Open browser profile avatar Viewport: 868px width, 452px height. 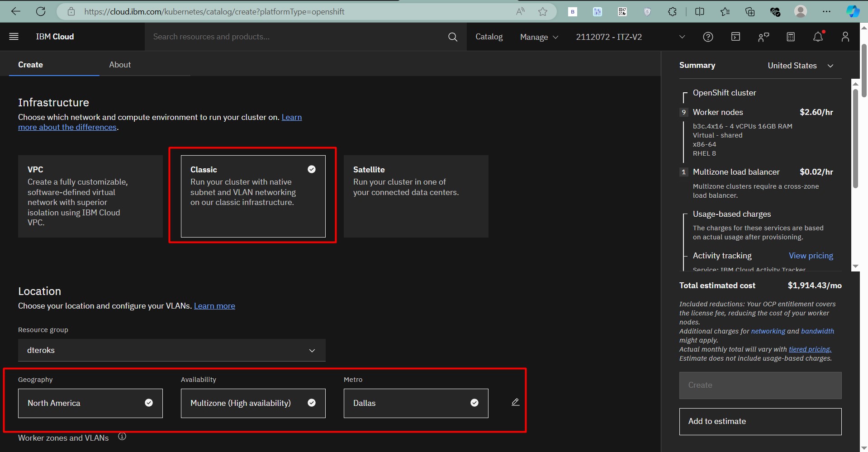801,12
